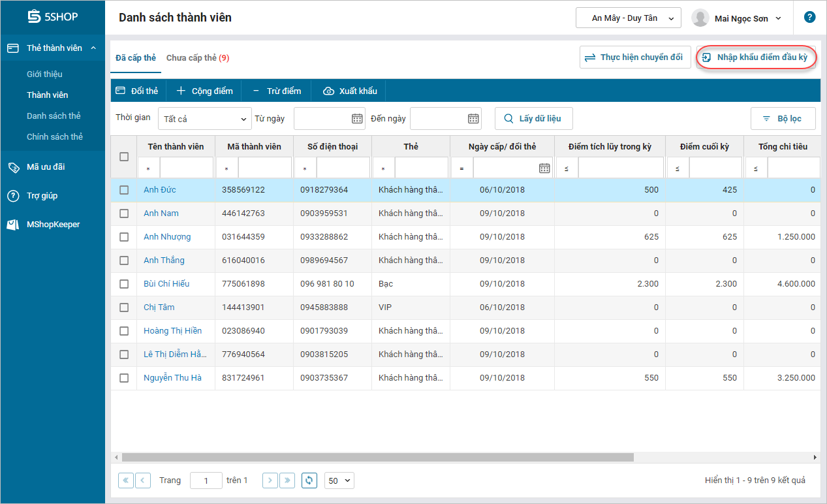Check the box for Anh Nhượng
This screenshot has height=504, width=827.
[124, 237]
